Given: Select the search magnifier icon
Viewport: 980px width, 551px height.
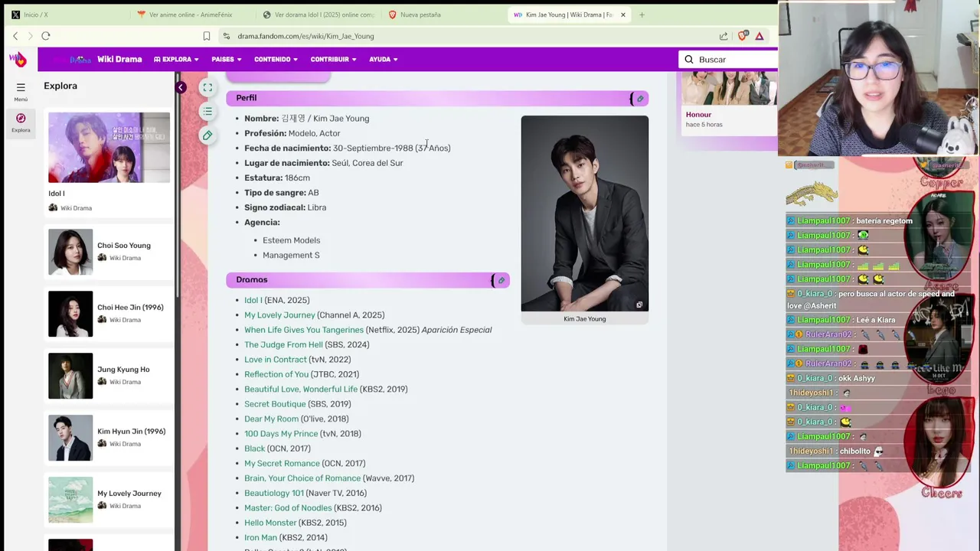Looking at the screenshot, I should coord(689,60).
